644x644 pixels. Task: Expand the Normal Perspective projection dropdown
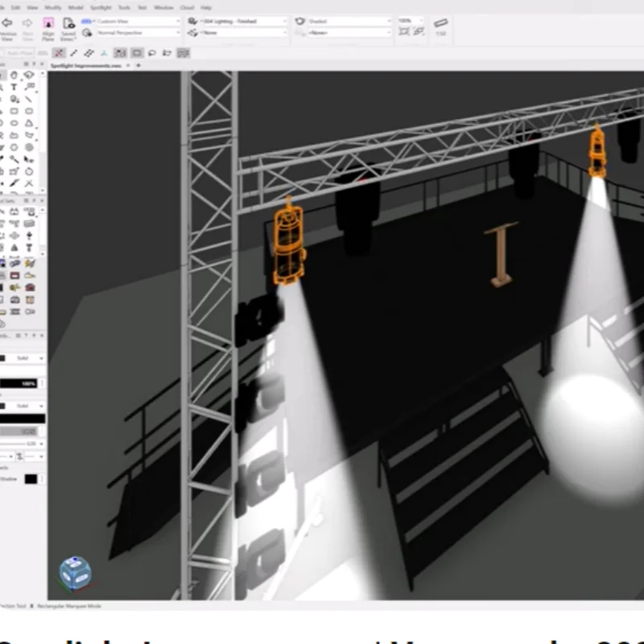[137, 33]
